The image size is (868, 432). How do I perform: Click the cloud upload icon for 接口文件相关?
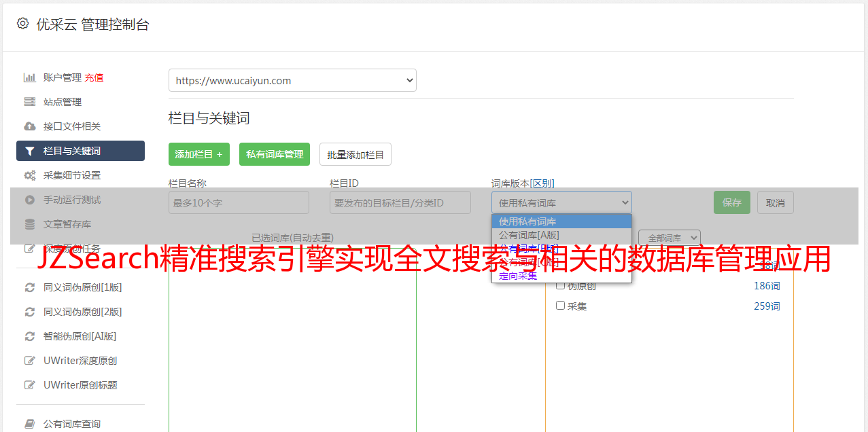pos(30,126)
